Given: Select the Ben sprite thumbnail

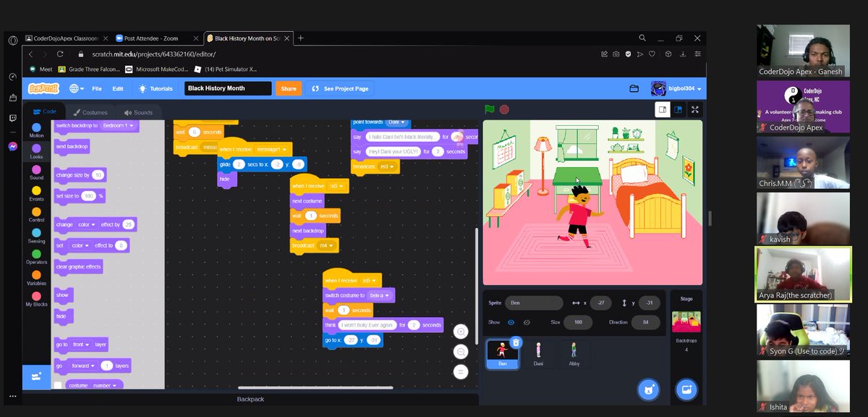Looking at the screenshot, I should coord(502,354).
